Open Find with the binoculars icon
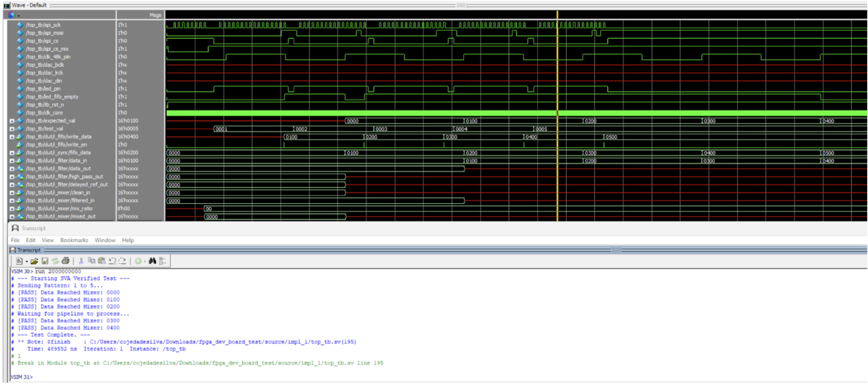 [x=152, y=261]
